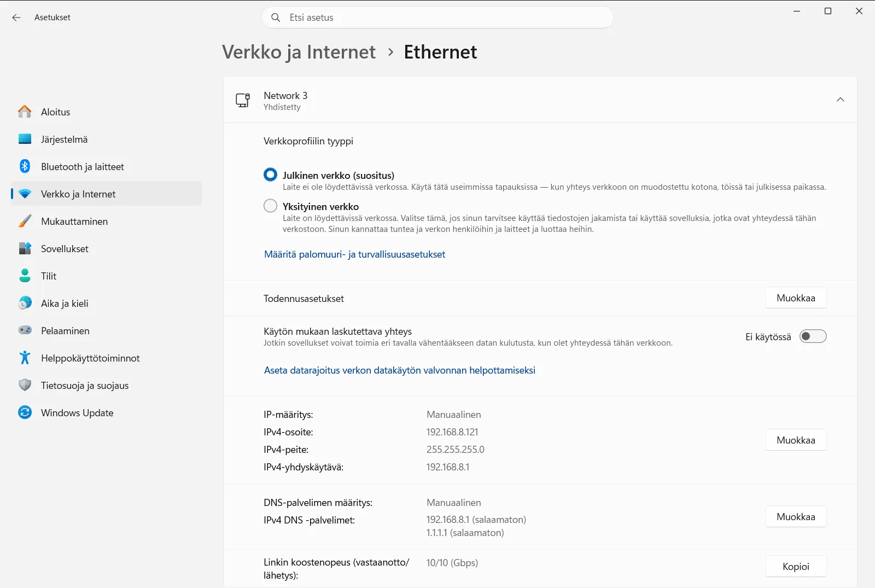Open the Aseta datarajoitus link
Image resolution: width=875 pixels, height=588 pixels.
[400, 370]
